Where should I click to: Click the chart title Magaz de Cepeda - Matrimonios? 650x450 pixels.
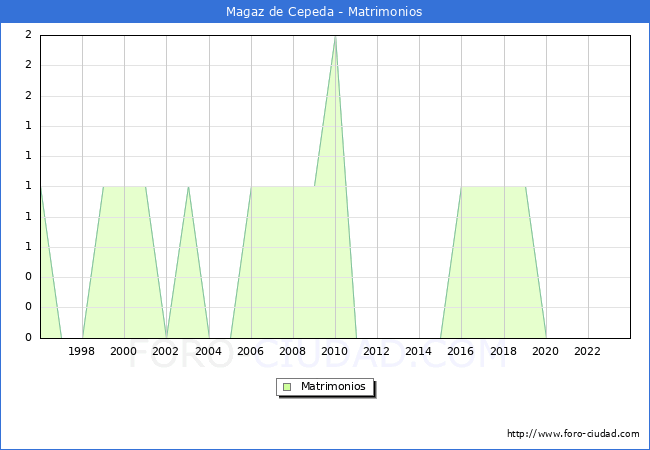[325, 11]
